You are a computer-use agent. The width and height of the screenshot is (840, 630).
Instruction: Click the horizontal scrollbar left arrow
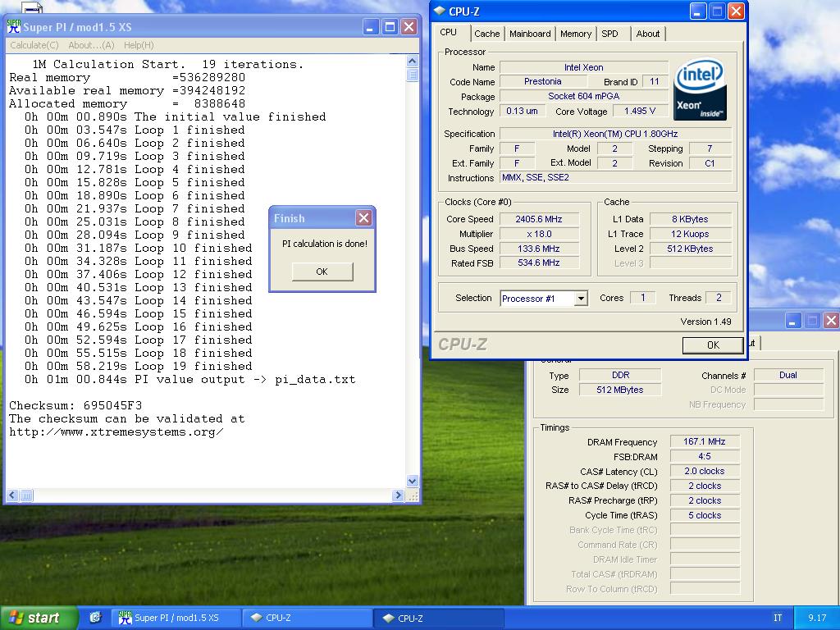click(x=13, y=495)
